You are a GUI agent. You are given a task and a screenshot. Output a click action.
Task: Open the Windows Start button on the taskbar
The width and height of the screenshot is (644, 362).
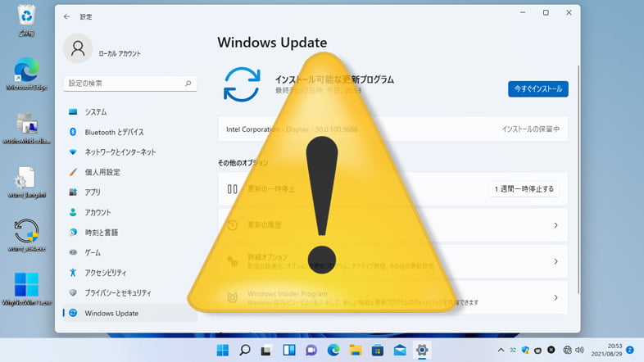pyautogui.click(x=223, y=350)
